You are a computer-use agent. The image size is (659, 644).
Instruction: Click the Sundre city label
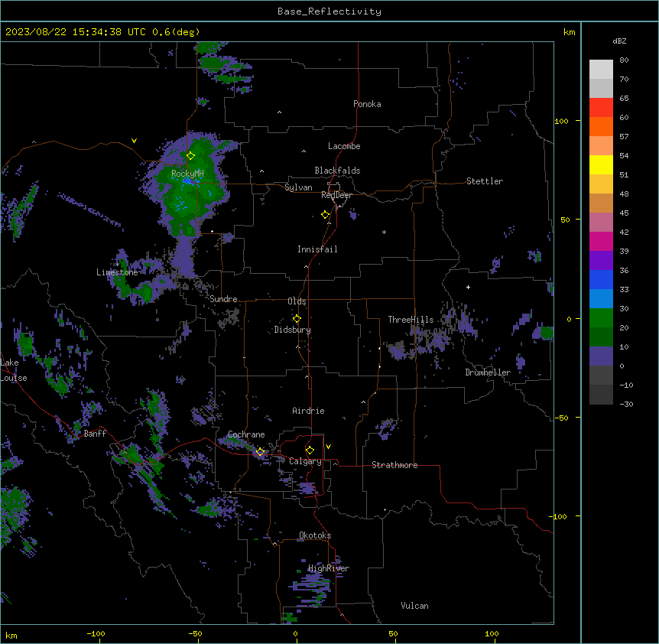tap(223, 299)
